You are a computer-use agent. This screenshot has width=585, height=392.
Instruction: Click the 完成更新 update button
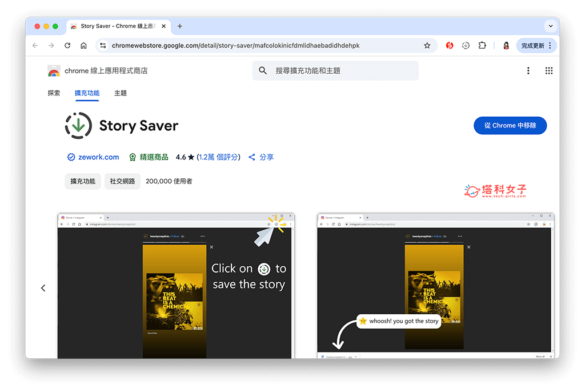coord(536,46)
